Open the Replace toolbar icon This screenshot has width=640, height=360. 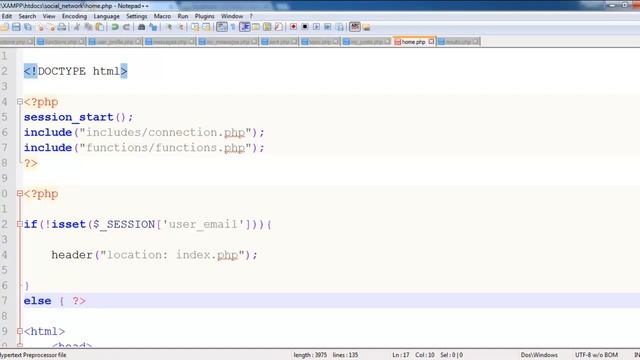point(153,27)
